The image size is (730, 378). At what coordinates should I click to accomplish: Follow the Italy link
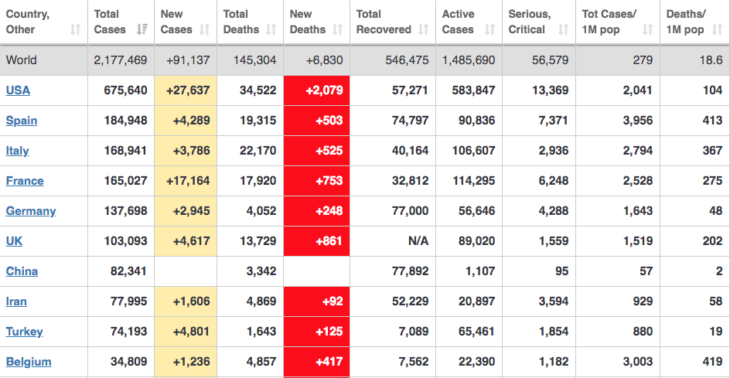tap(17, 151)
